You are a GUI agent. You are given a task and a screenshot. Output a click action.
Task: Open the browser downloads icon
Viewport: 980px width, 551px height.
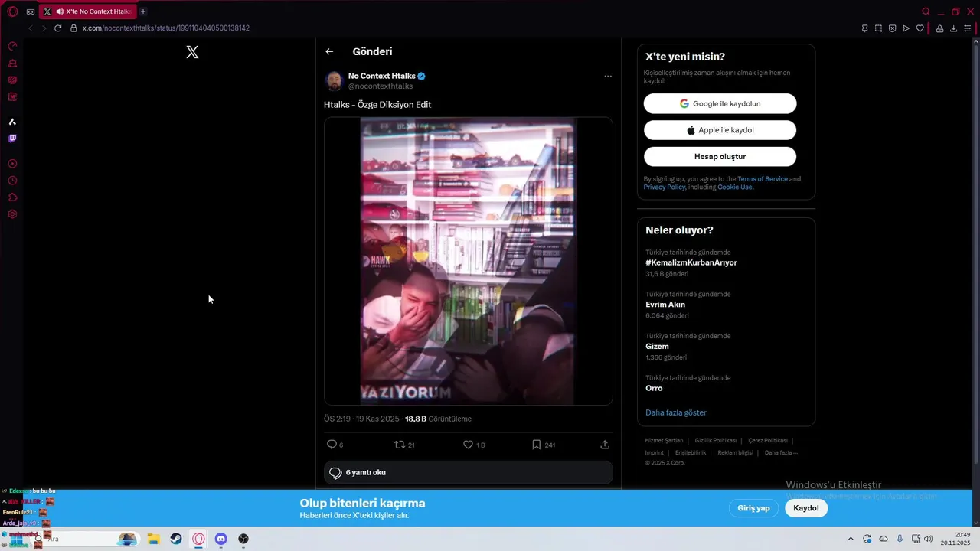point(954,28)
